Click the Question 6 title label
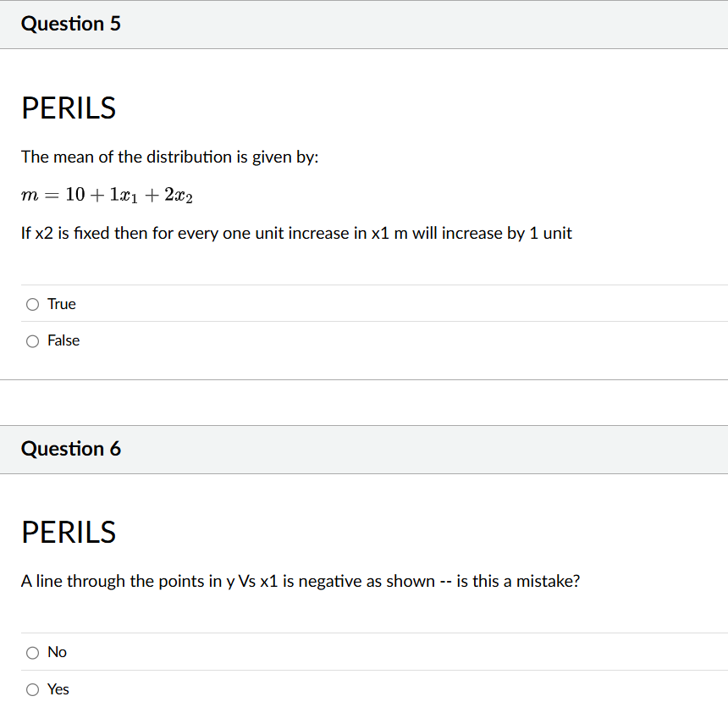The width and height of the screenshot is (728, 724). click(x=70, y=449)
